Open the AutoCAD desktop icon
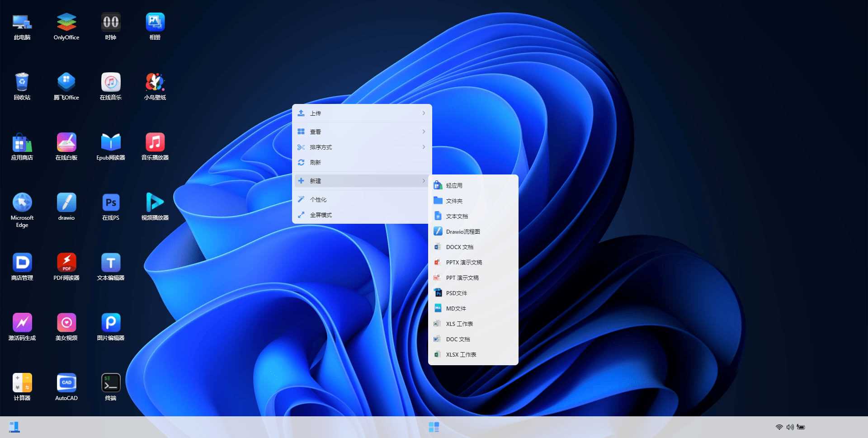 coord(66,383)
